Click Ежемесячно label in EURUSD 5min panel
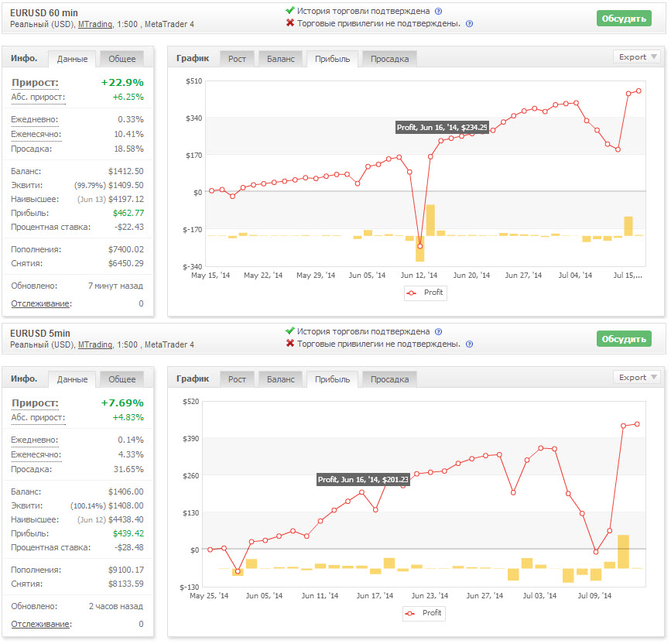The height and width of the screenshot is (644, 671). [36, 455]
